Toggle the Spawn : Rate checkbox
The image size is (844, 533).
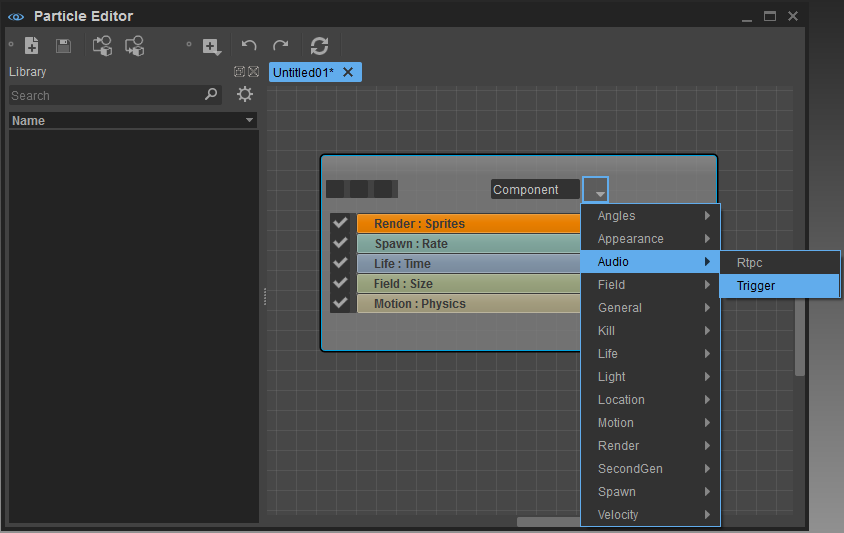pos(340,243)
